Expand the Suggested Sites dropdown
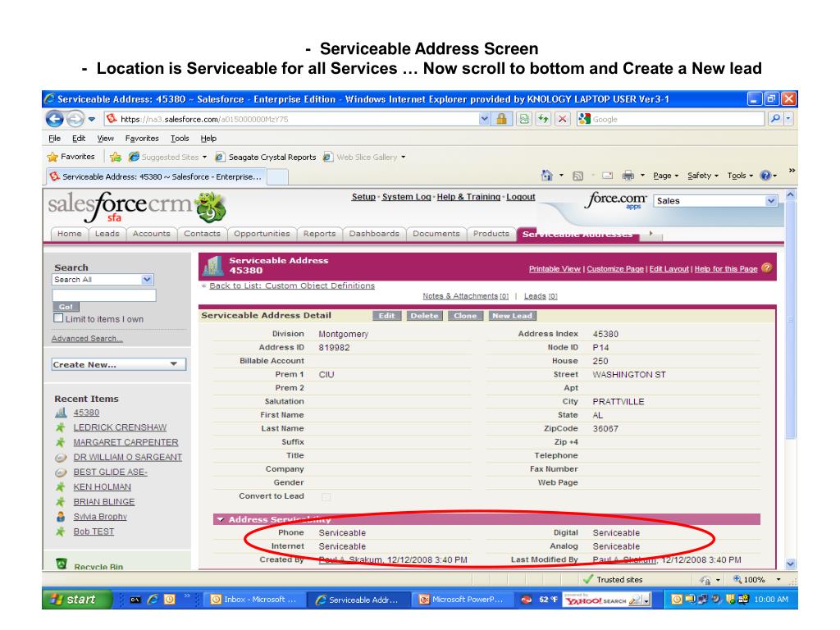The width and height of the screenshot is (840, 630). [x=204, y=157]
